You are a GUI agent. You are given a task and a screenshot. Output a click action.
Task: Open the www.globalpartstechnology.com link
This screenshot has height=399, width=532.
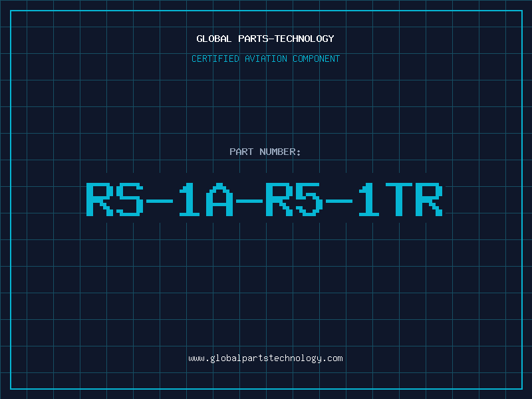point(265,358)
